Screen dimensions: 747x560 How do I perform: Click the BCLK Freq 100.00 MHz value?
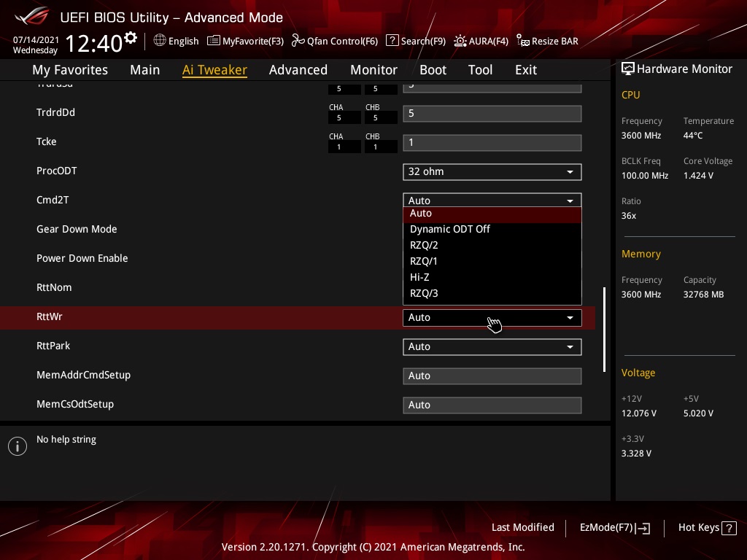coord(645,176)
